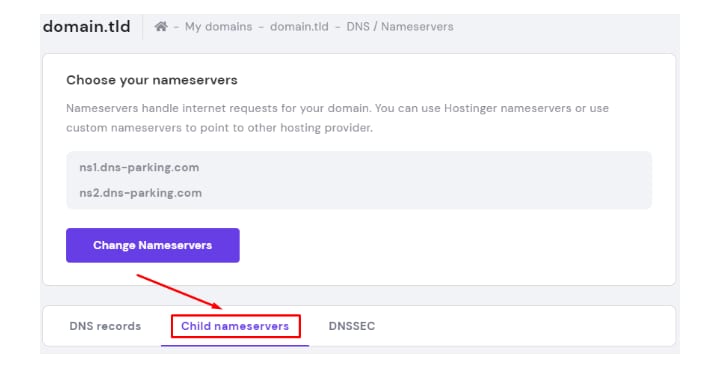712x370 pixels.
Task: Click the red arrow annotation
Action: 179,291
